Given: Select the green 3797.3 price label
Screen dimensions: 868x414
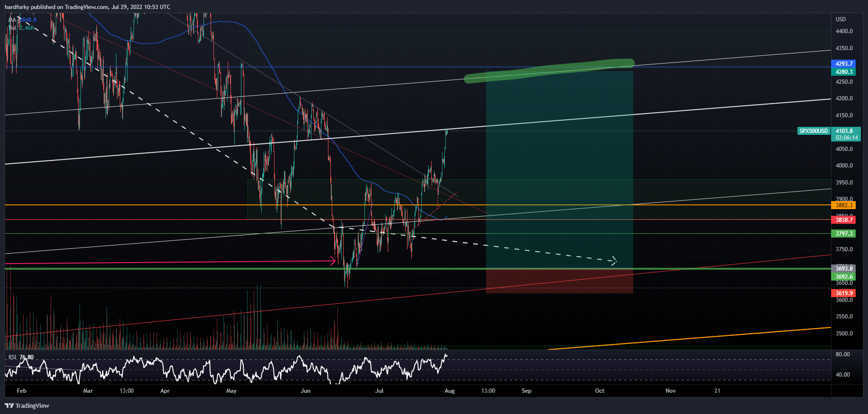Looking at the screenshot, I should point(843,234).
